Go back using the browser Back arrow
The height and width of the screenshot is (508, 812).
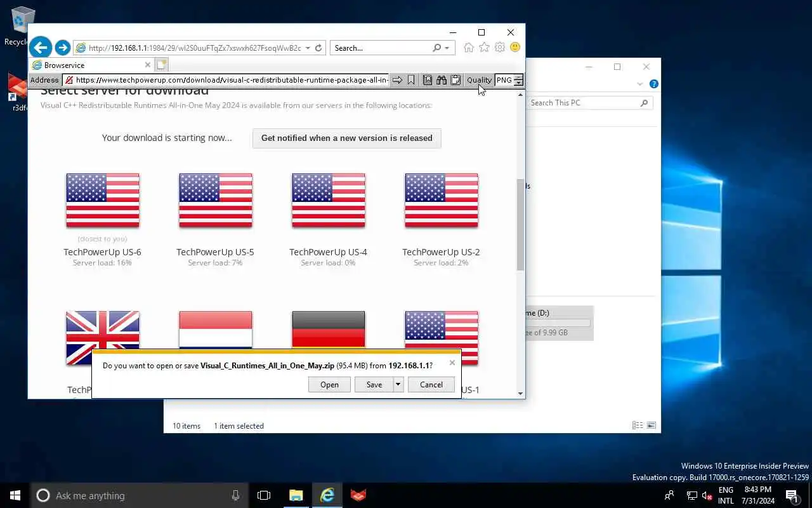(x=40, y=47)
